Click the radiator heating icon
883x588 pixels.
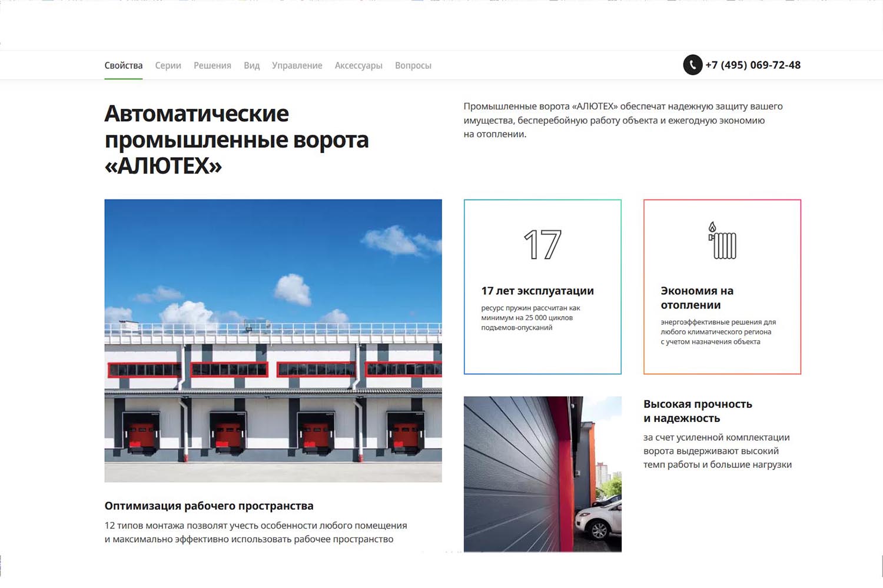pyautogui.click(x=722, y=241)
